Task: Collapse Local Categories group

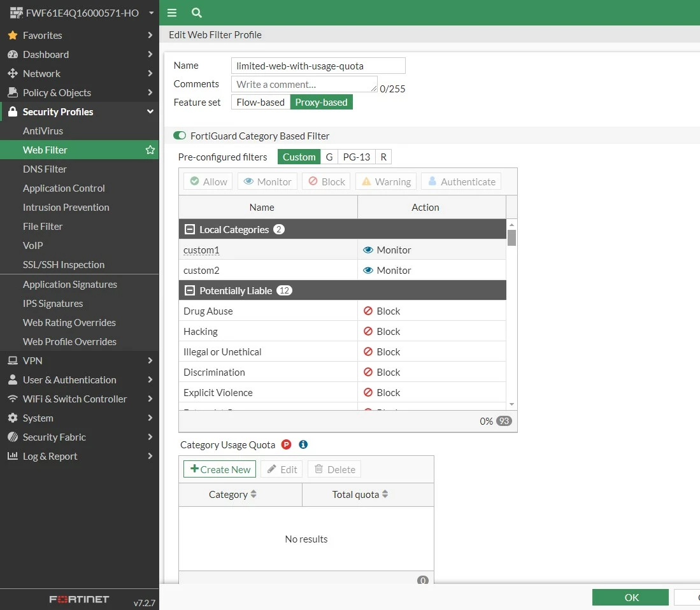Action: (x=190, y=229)
